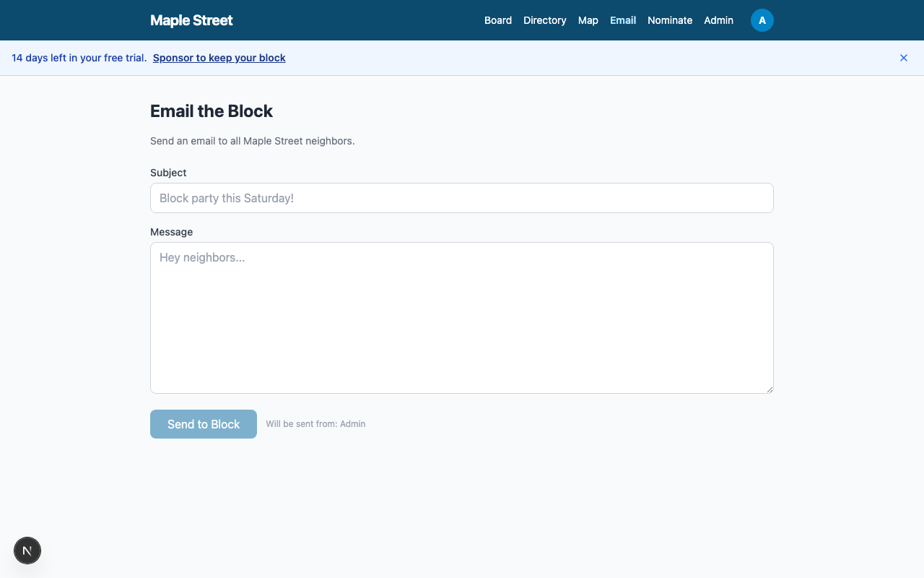
Task: Select the Email tab in navigation
Action: pyautogui.click(x=623, y=20)
